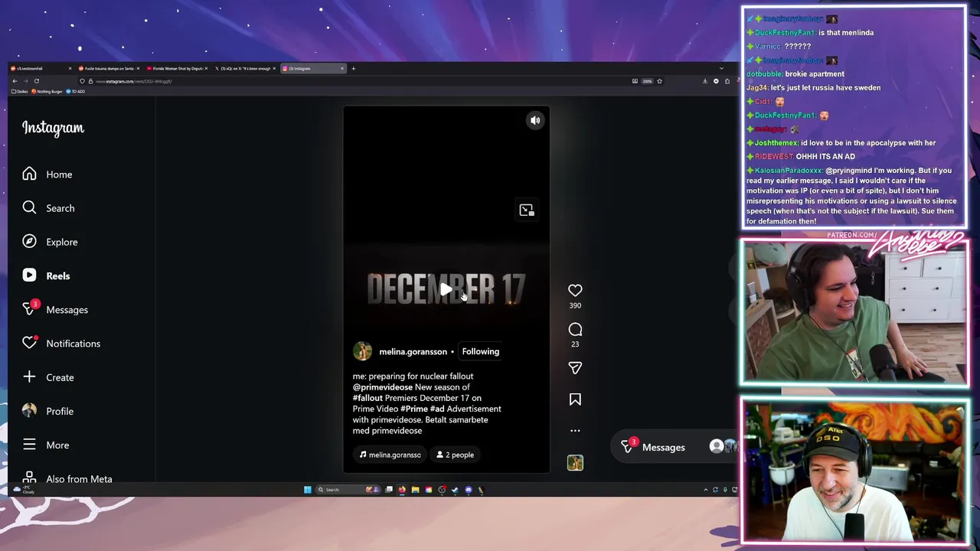980x551 pixels.
Task: Open browser downloads icon
Action: click(705, 81)
